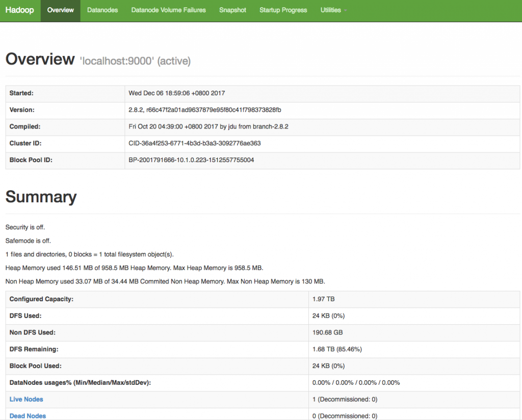
Task: Click the 'Block Pool ID:' row label
Action: pyautogui.click(x=31, y=160)
